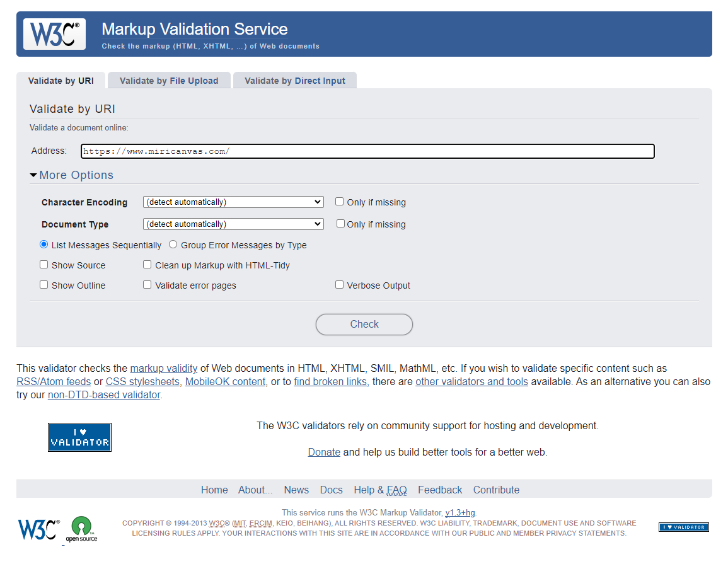Open the find broken links link

coord(330,382)
